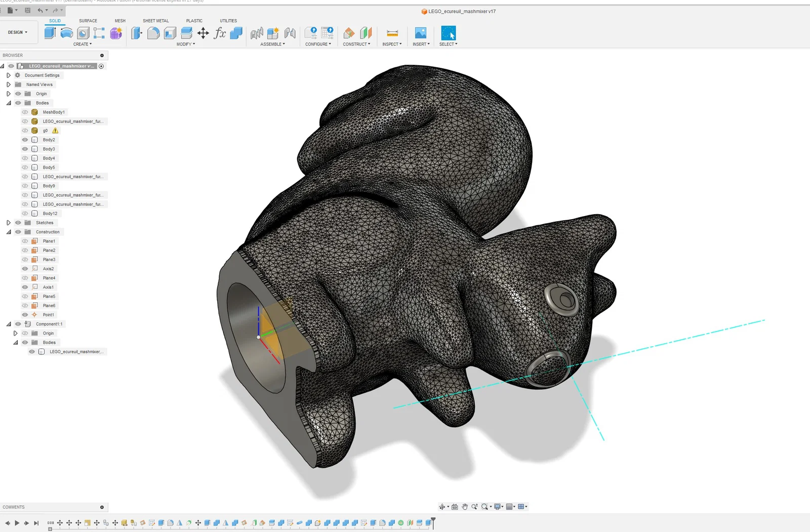Image resolution: width=810 pixels, height=532 pixels.
Task: Toggle visibility of the g0 body
Action: coord(25,131)
